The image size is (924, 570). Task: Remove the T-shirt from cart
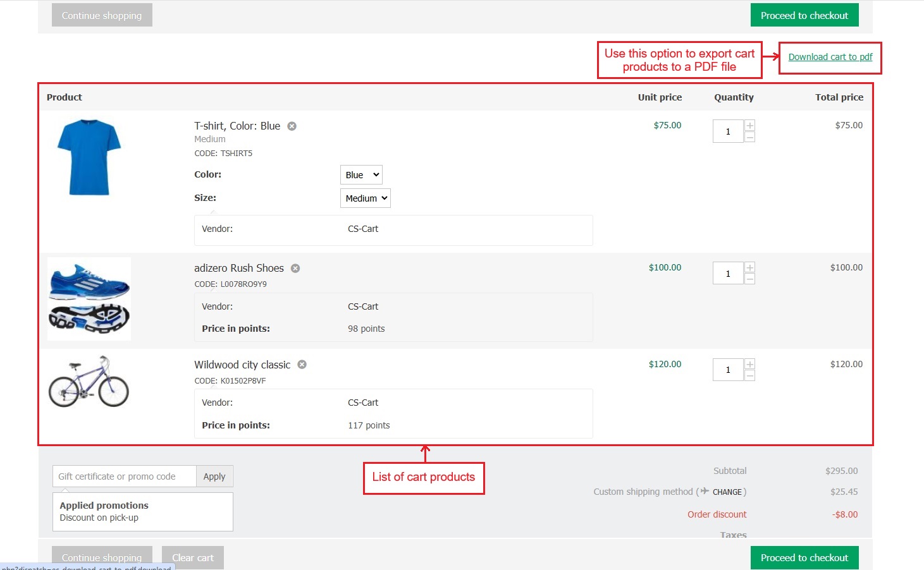pyautogui.click(x=292, y=126)
